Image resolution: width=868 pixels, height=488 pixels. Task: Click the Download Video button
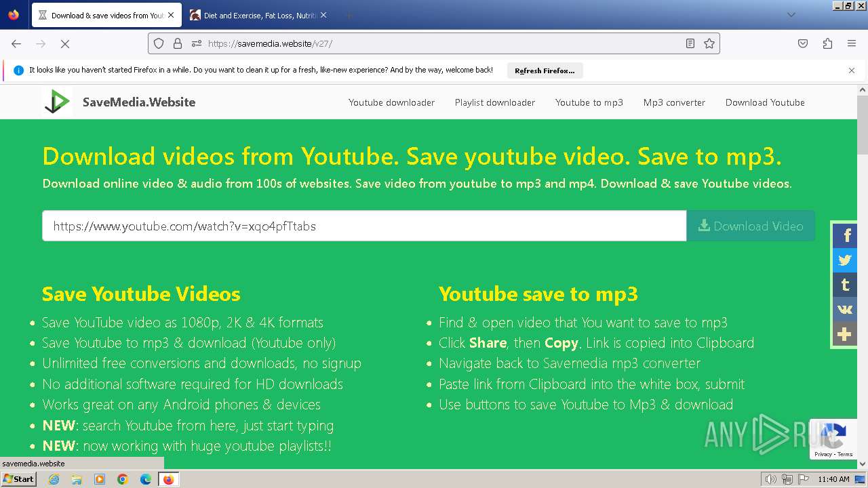point(751,226)
